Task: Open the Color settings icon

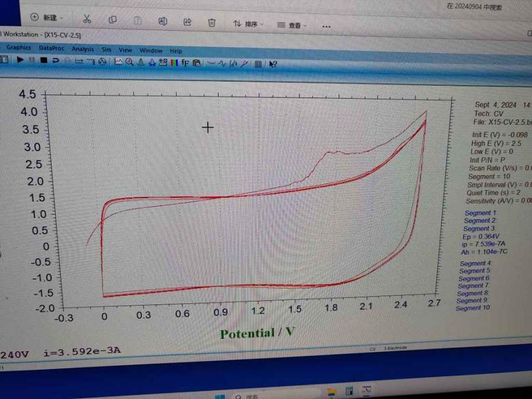Action: coord(174,63)
